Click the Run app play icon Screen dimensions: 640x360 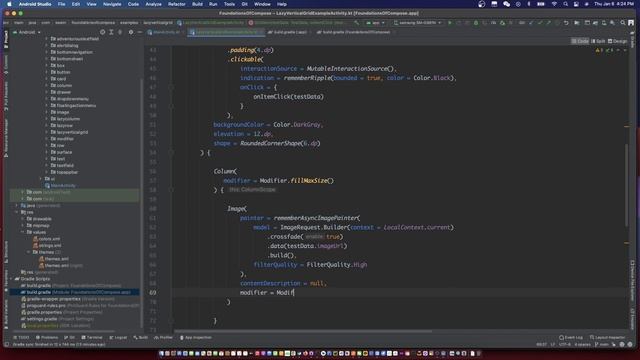(x=450, y=23)
